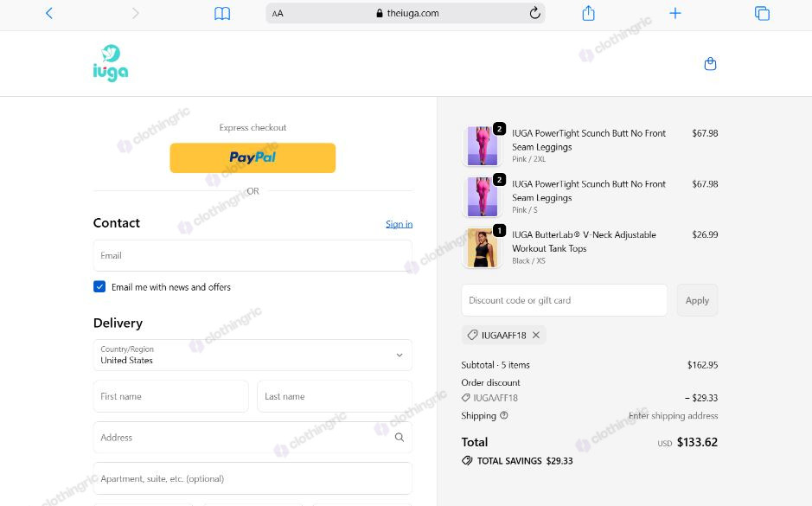
Task: Click 'Enter shipping address' text
Action: click(674, 415)
